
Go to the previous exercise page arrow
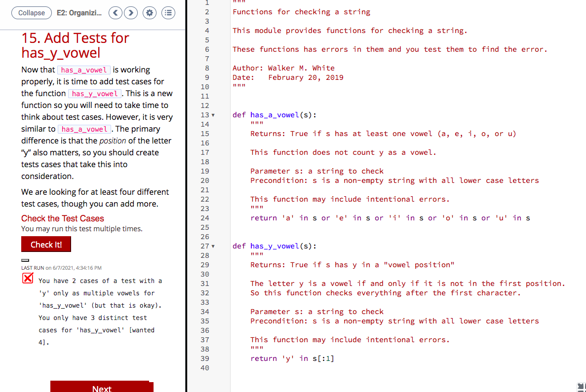point(115,13)
